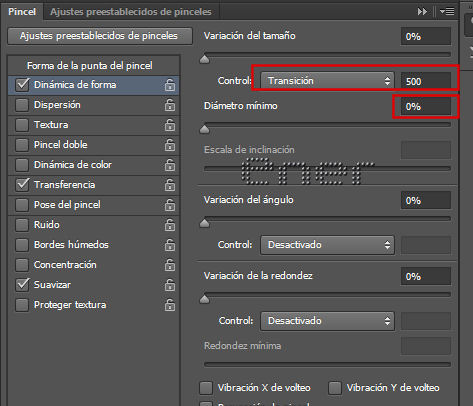The image size is (473, 406).
Task: Open the panel options menu icon
Action: click(x=447, y=12)
